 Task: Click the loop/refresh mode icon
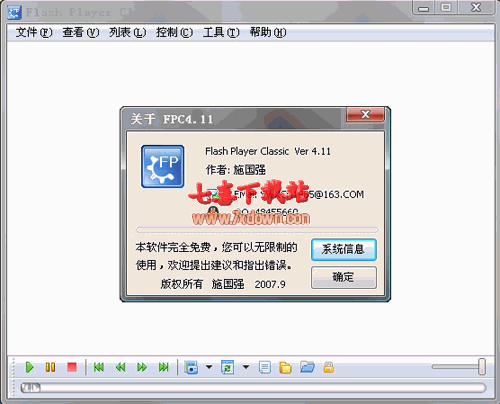[x=228, y=367]
